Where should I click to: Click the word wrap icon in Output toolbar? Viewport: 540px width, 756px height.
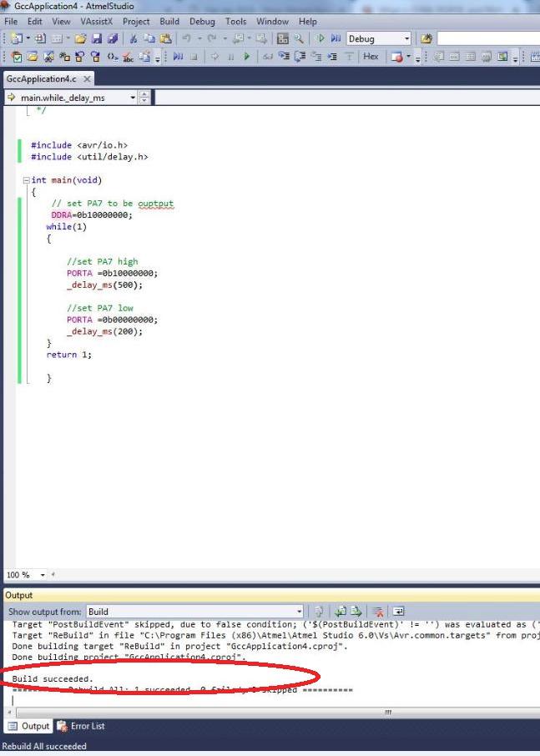tap(398, 612)
